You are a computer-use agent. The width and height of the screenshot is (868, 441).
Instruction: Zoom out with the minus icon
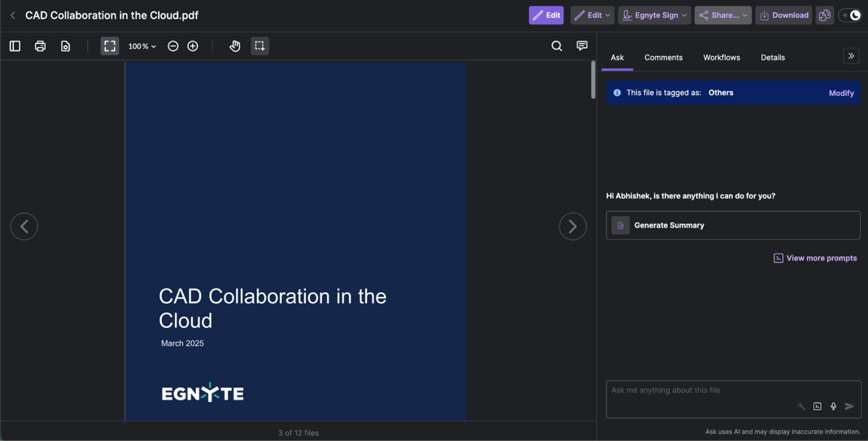(x=173, y=46)
